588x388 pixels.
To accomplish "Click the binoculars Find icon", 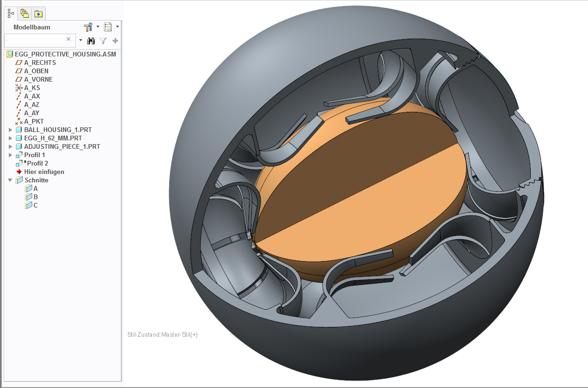I will click(x=91, y=41).
